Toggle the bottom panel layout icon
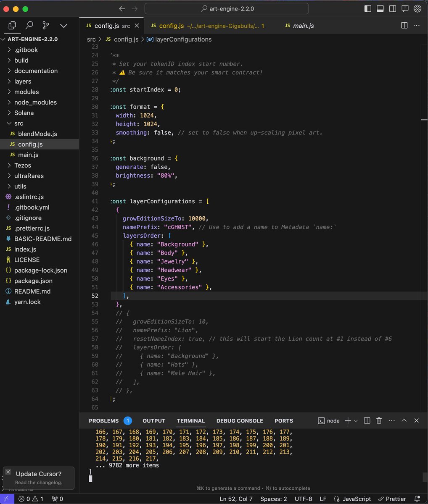The width and height of the screenshot is (428, 504). pyautogui.click(x=380, y=8)
